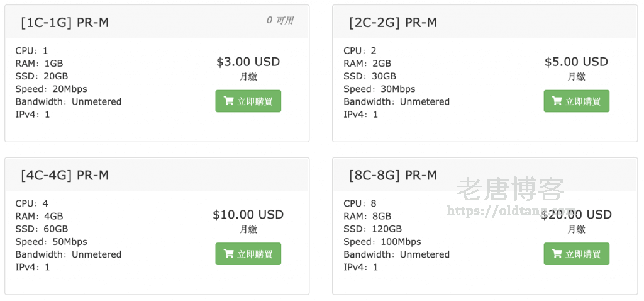
Task: Select the [8C-8G] PR-M card title
Action: 393,175
